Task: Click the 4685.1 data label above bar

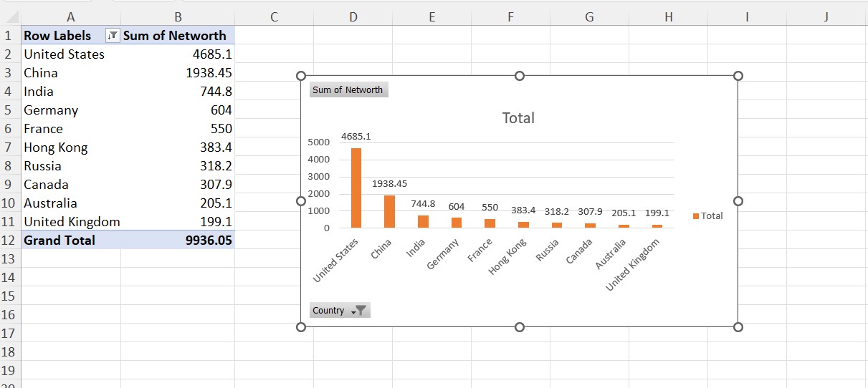Action: pyautogui.click(x=356, y=136)
